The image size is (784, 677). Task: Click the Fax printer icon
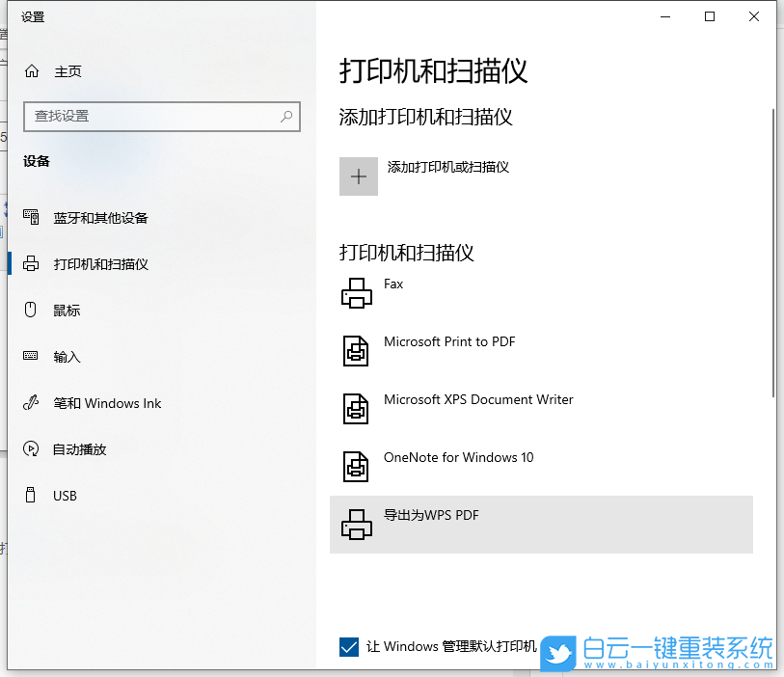tap(357, 292)
